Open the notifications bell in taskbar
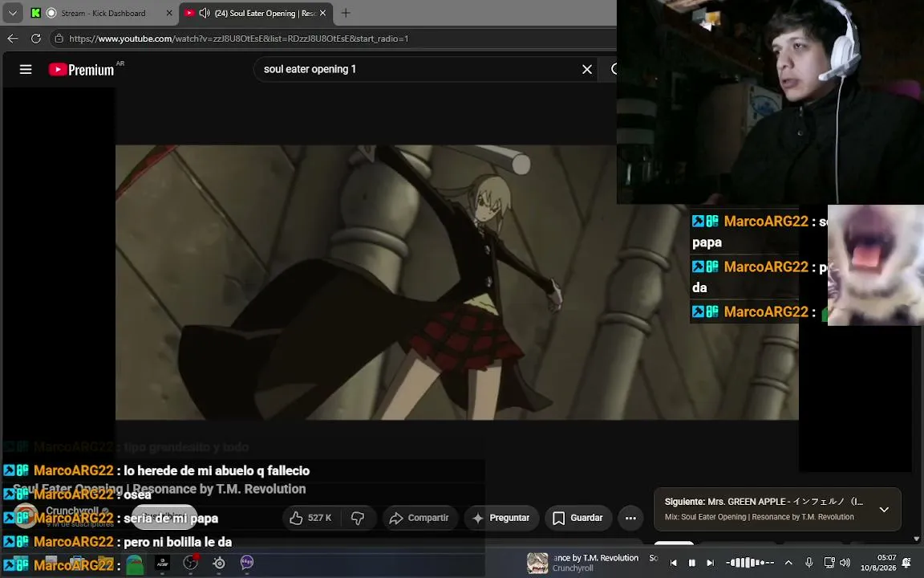 pyautogui.click(x=906, y=563)
